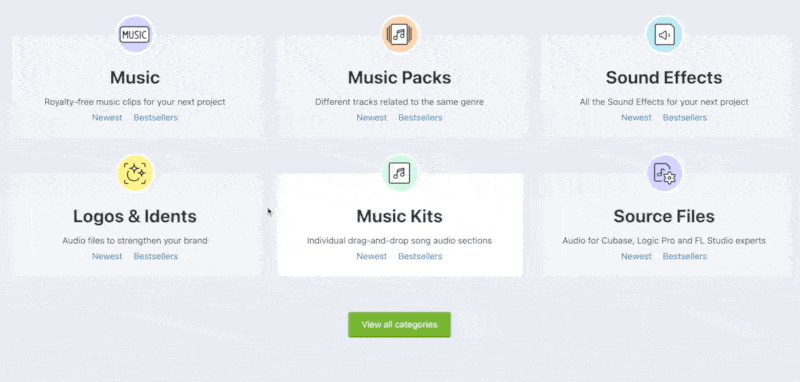Click the View all categories button
Image resolution: width=800 pixels, height=382 pixels.
point(399,324)
